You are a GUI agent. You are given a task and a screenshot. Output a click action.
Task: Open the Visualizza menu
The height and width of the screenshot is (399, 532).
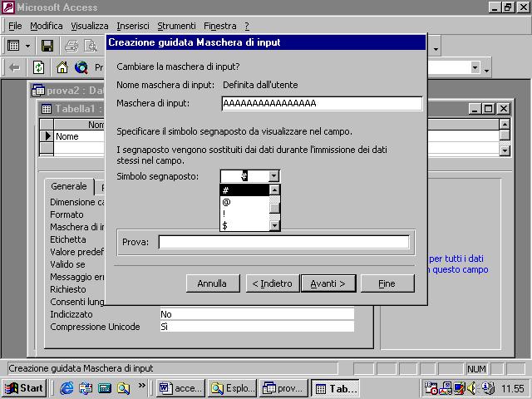90,26
